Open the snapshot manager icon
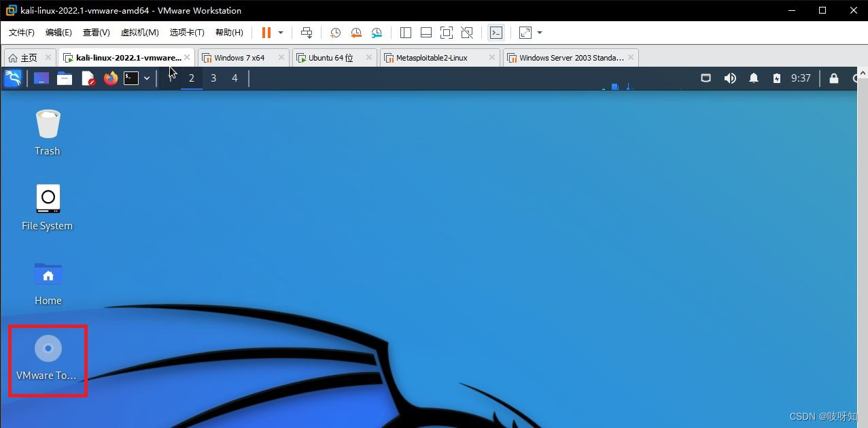Image resolution: width=868 pixels, height=428 pixels. [377, 33]
